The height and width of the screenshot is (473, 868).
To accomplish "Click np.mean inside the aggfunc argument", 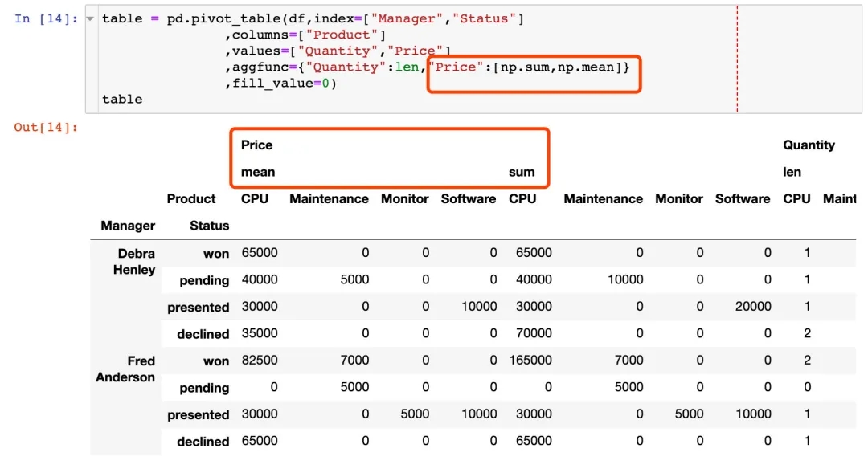I will [587, 67].
